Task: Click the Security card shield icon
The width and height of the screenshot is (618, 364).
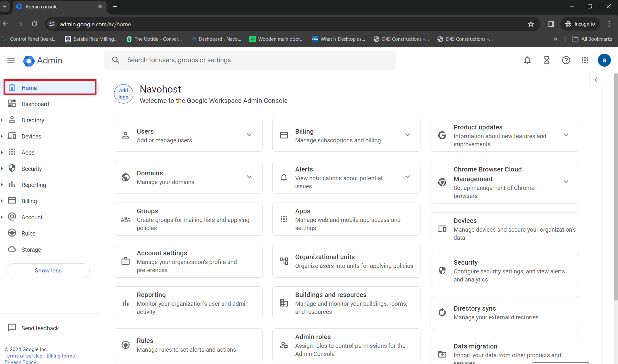Action: coord(442,270)
